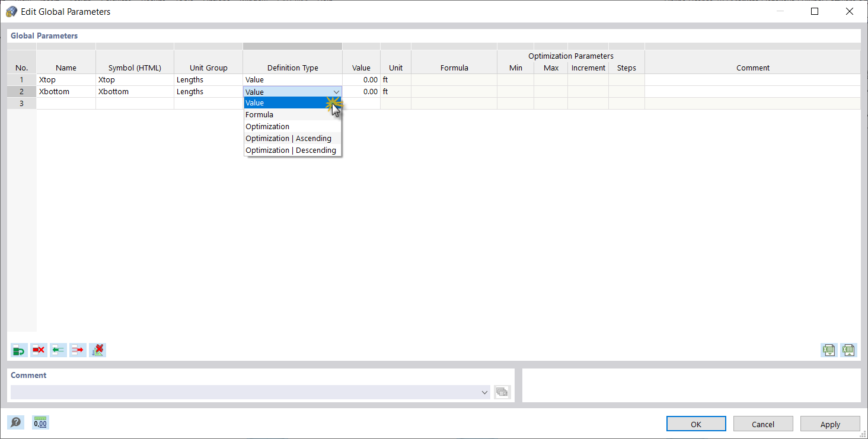
Task: Confirm changes with the OK button
Action: click(695, 423)
